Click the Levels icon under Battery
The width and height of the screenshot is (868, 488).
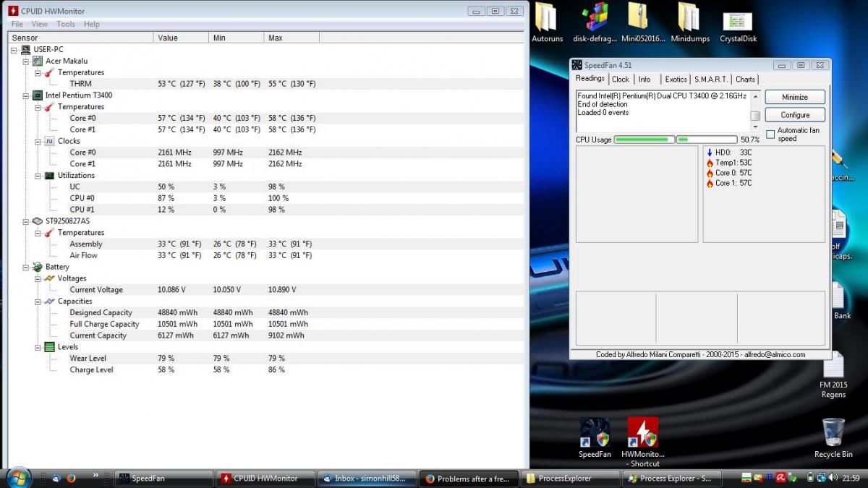49,347
